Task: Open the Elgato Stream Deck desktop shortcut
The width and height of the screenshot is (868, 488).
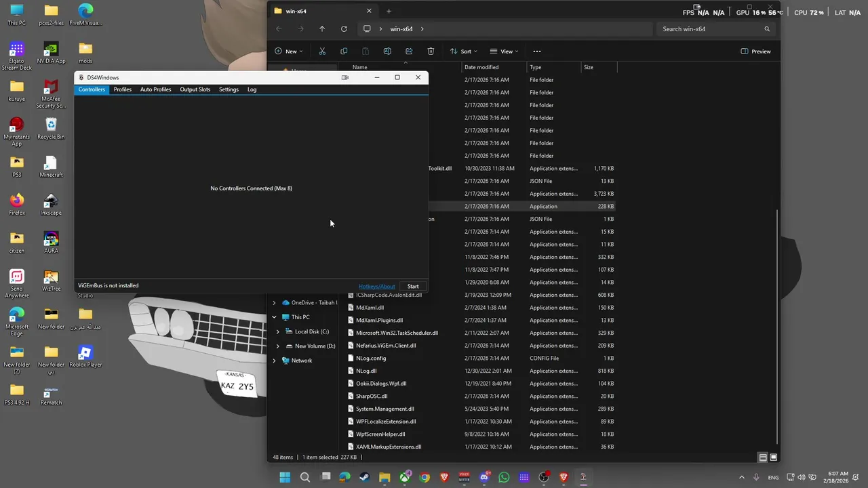Action: (17, 56)
